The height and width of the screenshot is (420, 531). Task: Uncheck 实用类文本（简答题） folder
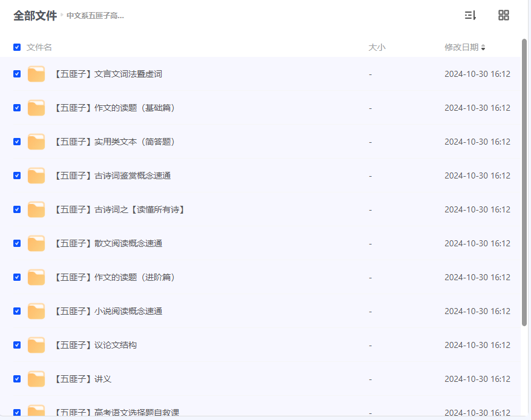[x=17, y=141]
